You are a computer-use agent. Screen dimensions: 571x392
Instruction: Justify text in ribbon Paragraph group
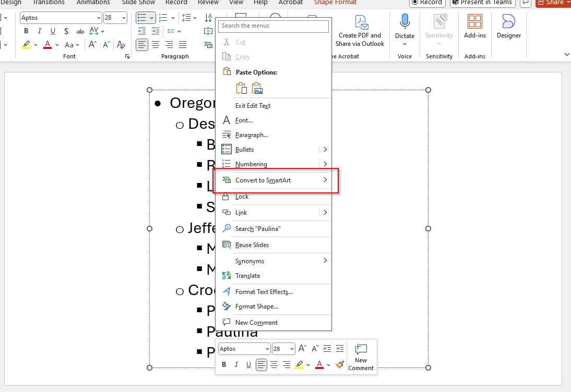tap(183, 45)
